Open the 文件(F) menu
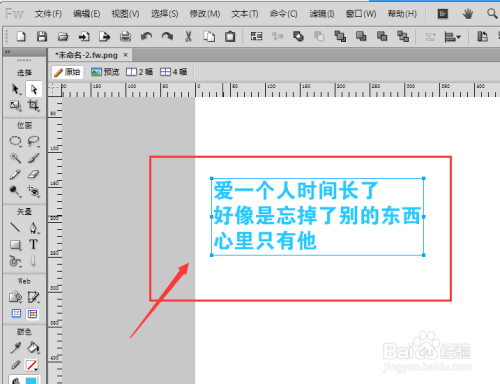This screenshot has height=384, width=500. (x=48, y=14)
